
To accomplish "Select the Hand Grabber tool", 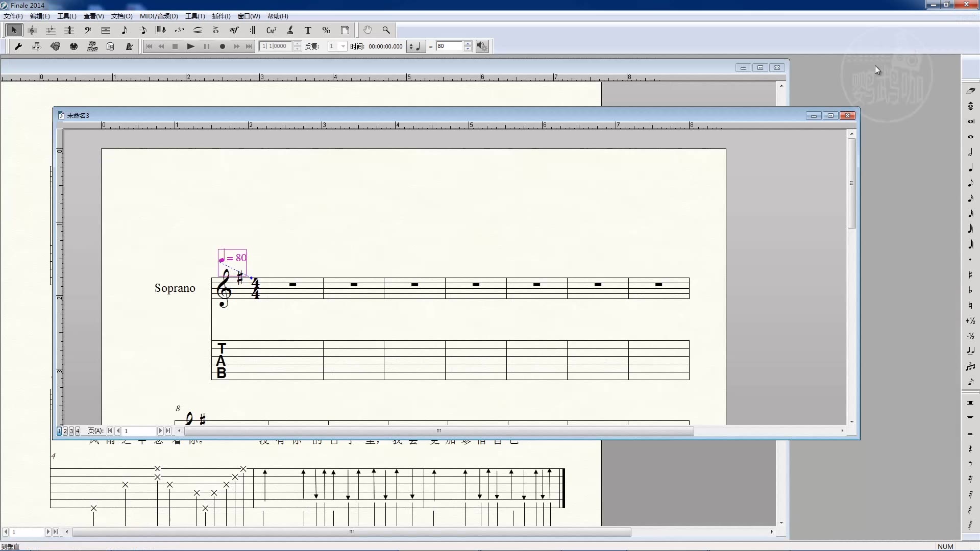I will [x=367, y=30].
